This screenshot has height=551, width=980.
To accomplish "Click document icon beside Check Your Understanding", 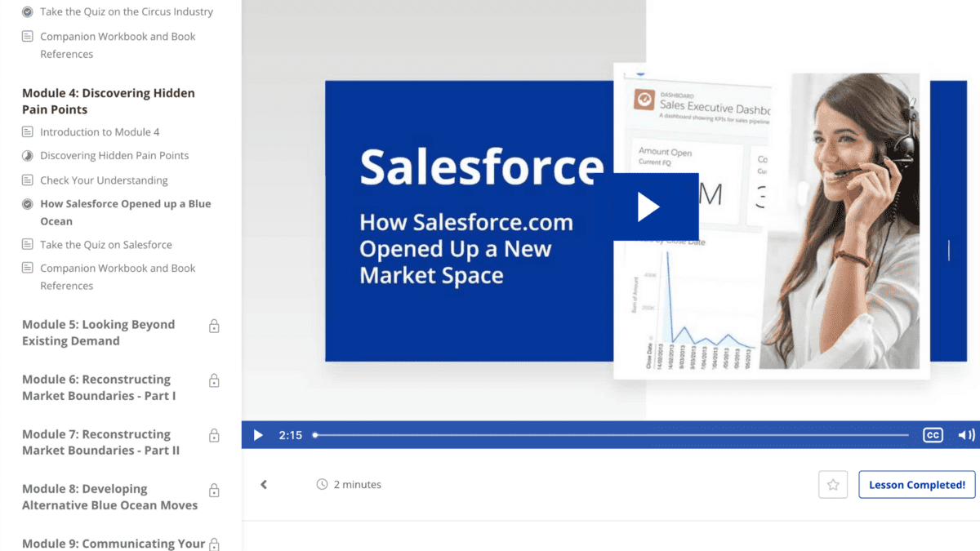I will tap(28, 180).
